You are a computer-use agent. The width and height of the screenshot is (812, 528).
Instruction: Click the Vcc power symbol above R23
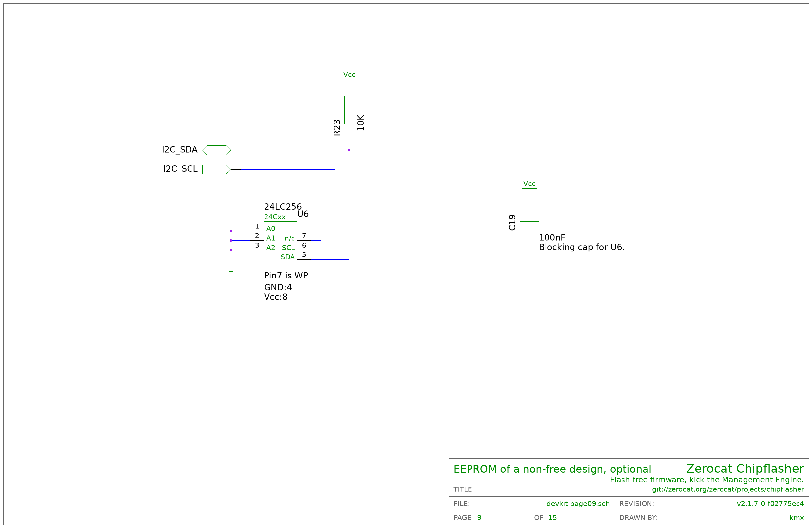[x=349, y=75]
